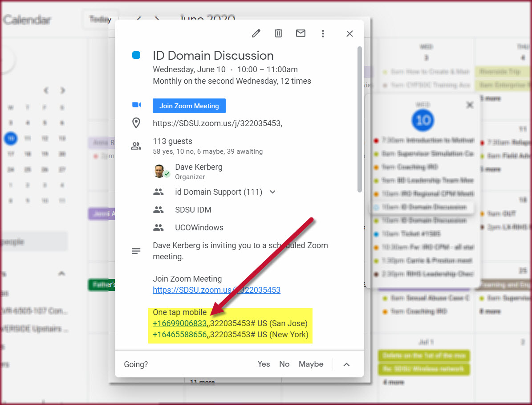This screenshot has height=405, width=532.
Task: Click the blue event color swatch
Action: (136, 55)
